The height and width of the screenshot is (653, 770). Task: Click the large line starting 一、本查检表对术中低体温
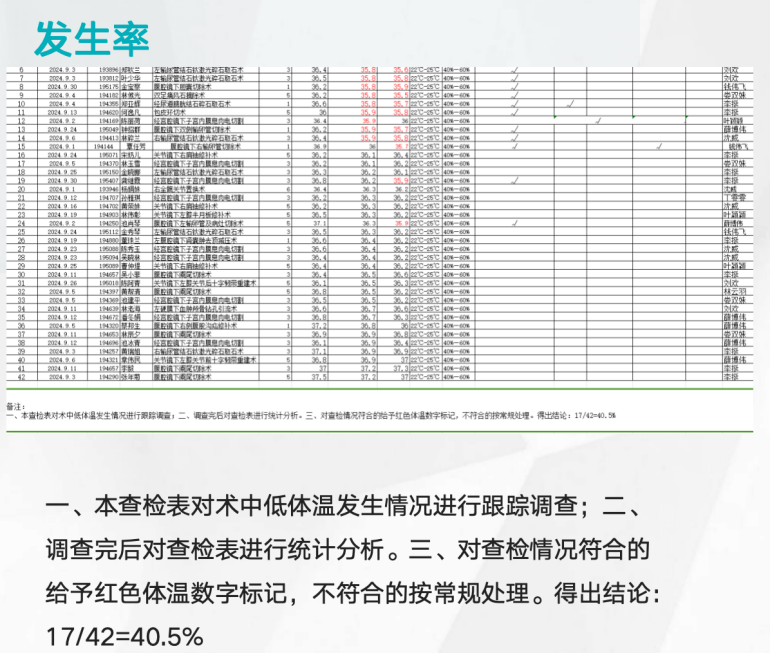pos(344,506)
